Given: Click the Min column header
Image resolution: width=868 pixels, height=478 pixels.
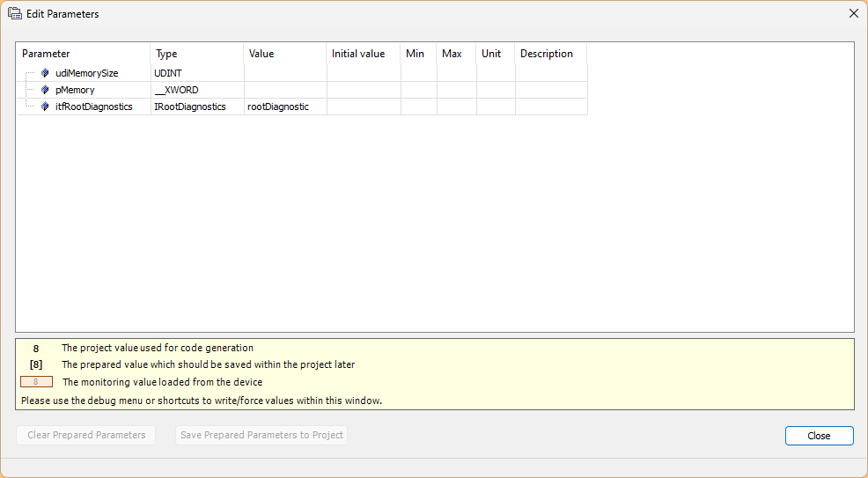Looking at the screenshot, I should (x=419, y=54).
